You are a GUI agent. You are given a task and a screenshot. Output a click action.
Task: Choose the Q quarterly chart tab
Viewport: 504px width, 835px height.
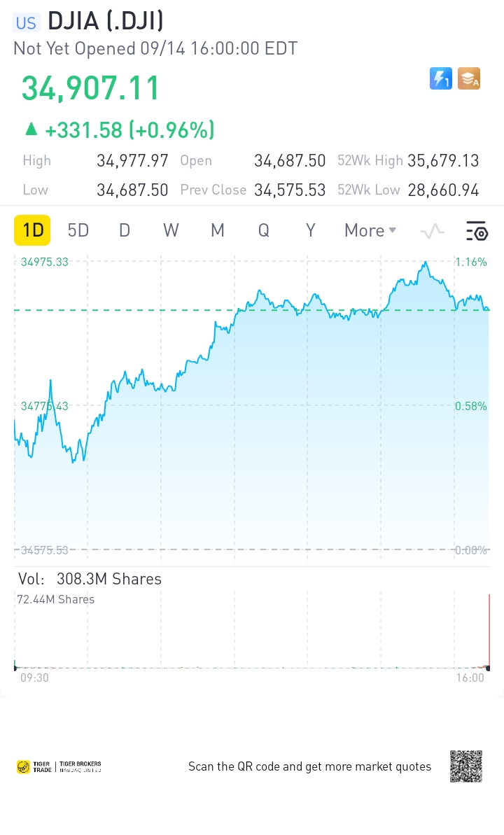coord(264,230)
